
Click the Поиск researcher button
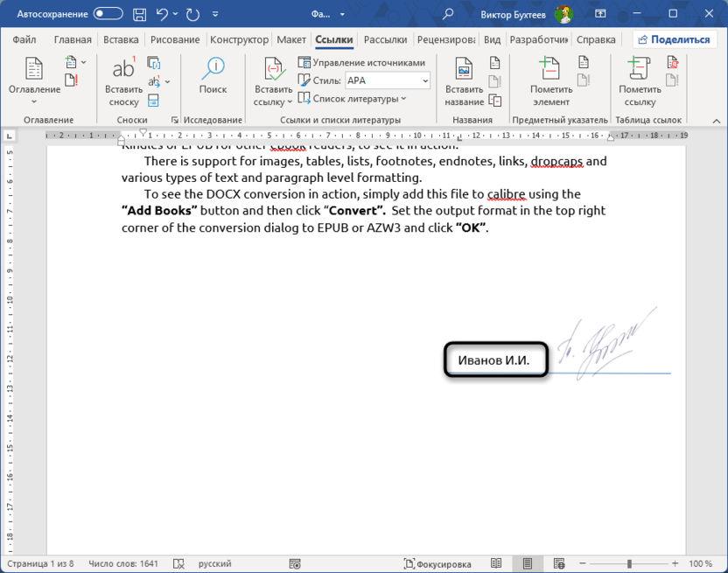tap(213, 76)
